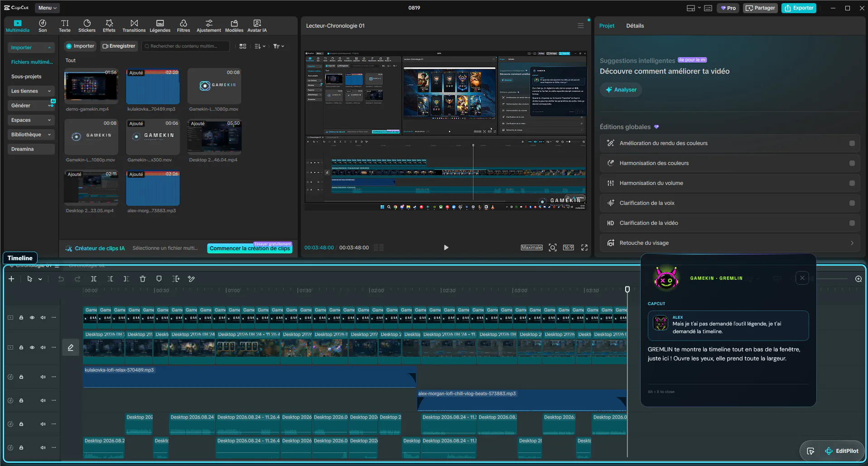Open more options for the kulakovka audio track

click(x=54, y=377)
